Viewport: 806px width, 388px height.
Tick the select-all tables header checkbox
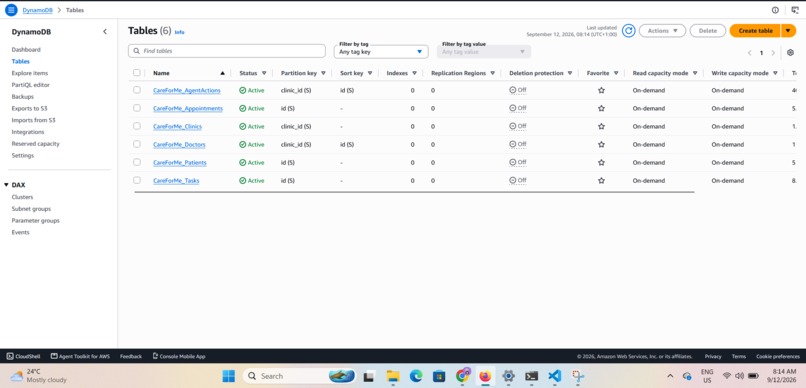[x=137, y=72]
